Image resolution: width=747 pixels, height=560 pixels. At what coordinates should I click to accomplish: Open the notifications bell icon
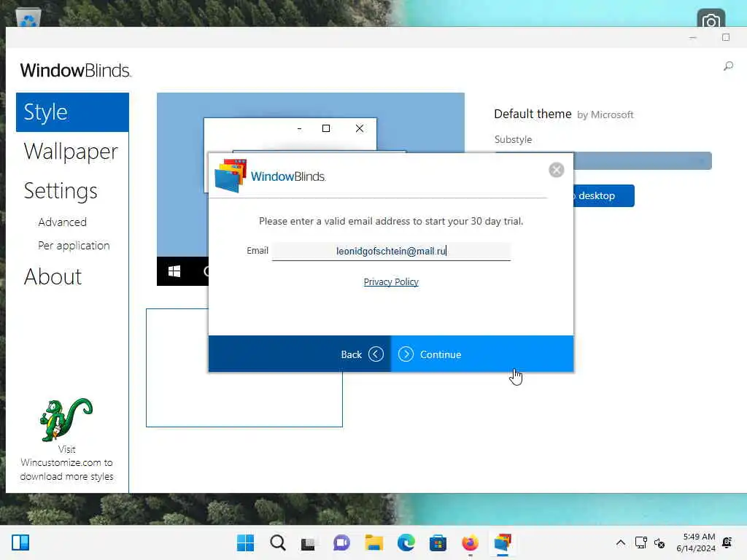[727, 542]
